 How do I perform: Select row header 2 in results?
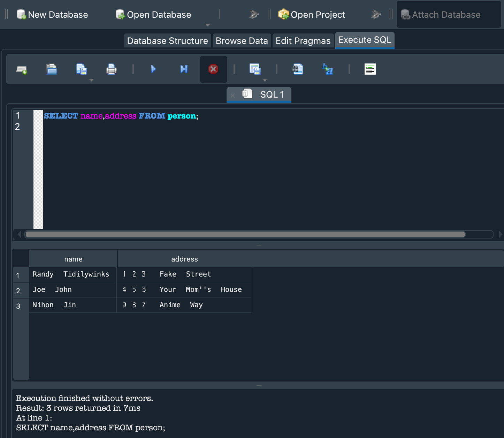point(21,291)
